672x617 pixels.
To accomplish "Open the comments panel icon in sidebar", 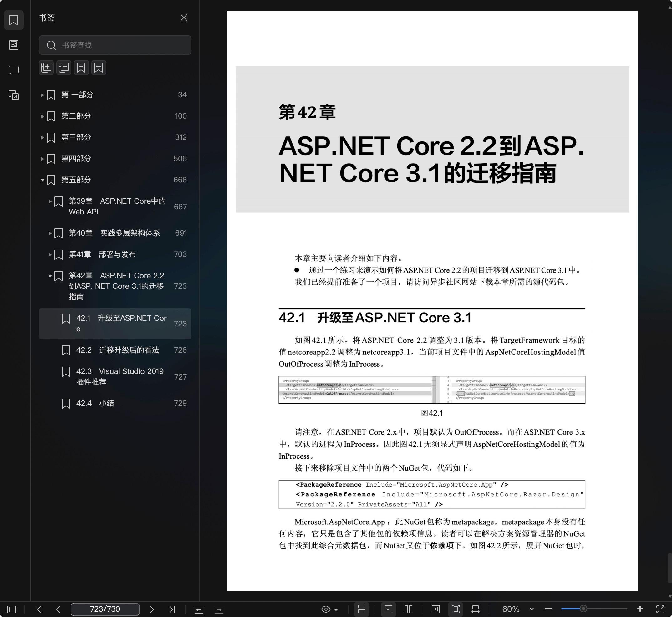I will tap(14, 70).
